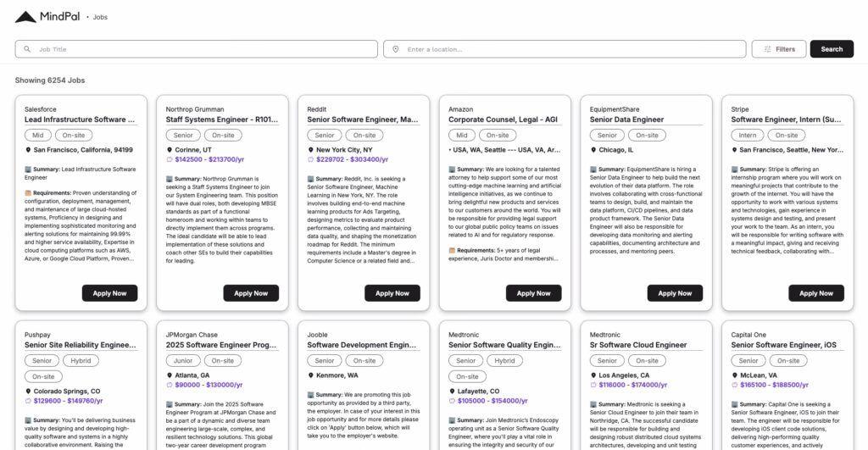868x450 pixels.
Task: Apply Now for the Salesforce job
Action: tap(109, 293)
